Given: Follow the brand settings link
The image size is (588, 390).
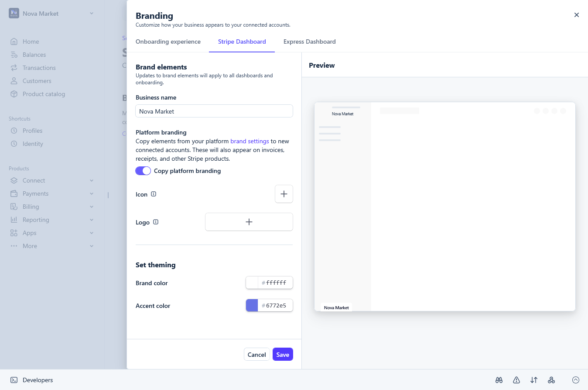Looking at the screenshot, I should coord(250,141).
